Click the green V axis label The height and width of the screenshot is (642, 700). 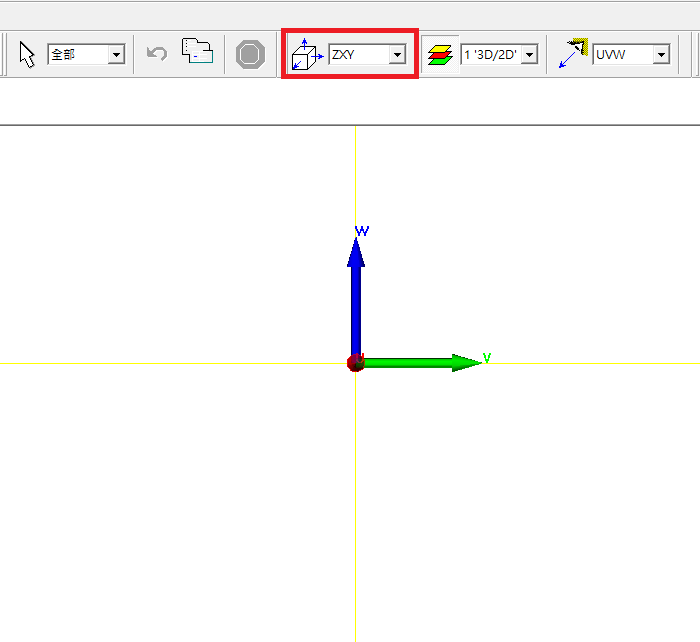point(487,356)
